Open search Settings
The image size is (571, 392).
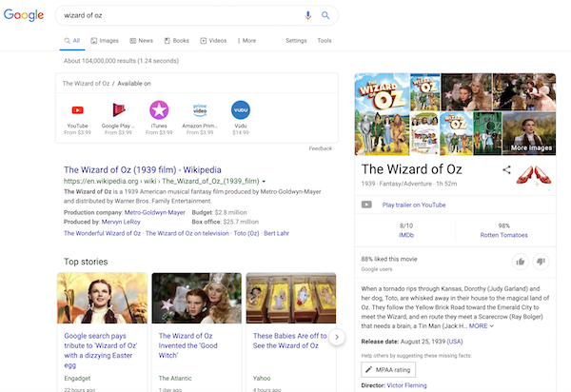(x=296, y=40)
